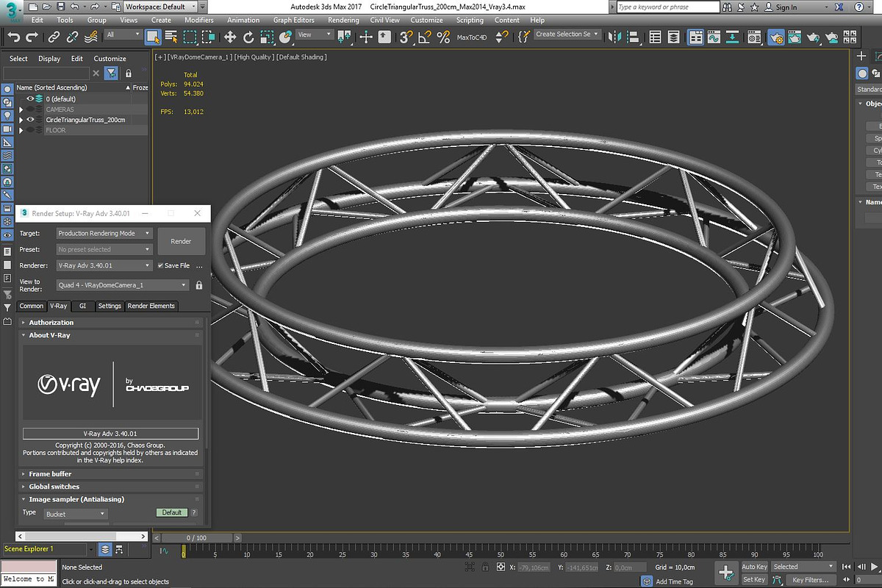Click the Undo arrow in main toolbar
This screenshot has width=882, height=588.
(x=13, y=36)
